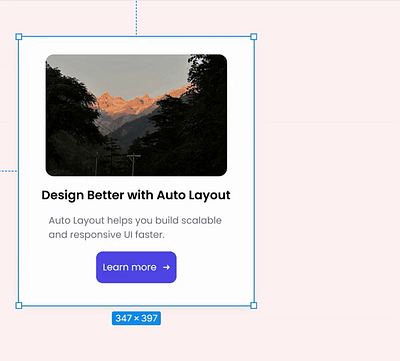This screenshot has width=400, height=361.
Task: Select the heading 'Design Better with Auto Layout'
Action: 136,195
